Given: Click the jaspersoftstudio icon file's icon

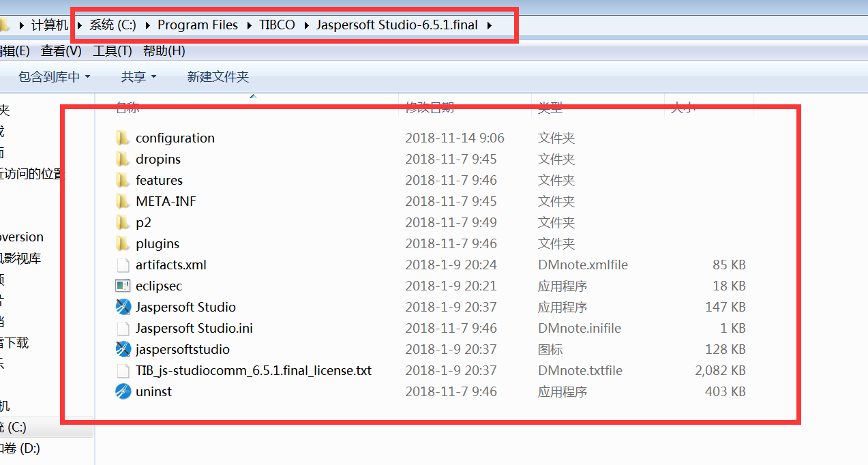Looking at the screenshot, I should pos(123,349).
